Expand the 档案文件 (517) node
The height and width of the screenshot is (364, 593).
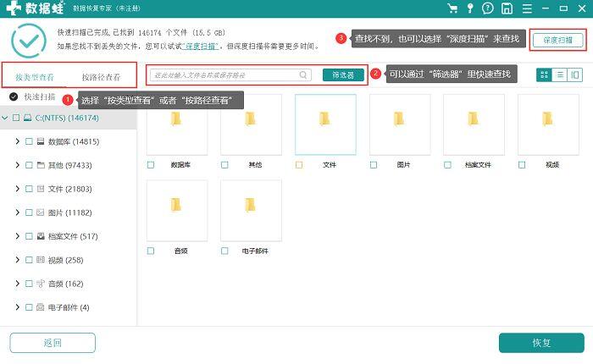[x=18, y=236]
